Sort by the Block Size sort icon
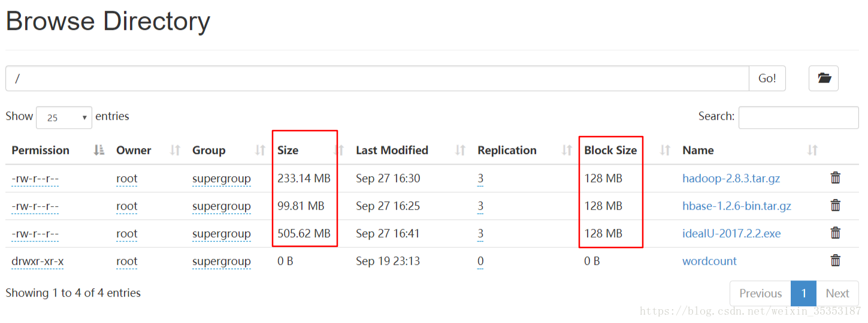This screenshot has height=323, width=868. 666,150
